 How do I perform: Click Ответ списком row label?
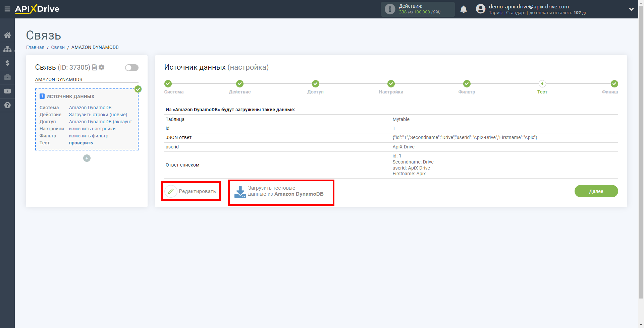pyautogui.click(x=182, y=165)
